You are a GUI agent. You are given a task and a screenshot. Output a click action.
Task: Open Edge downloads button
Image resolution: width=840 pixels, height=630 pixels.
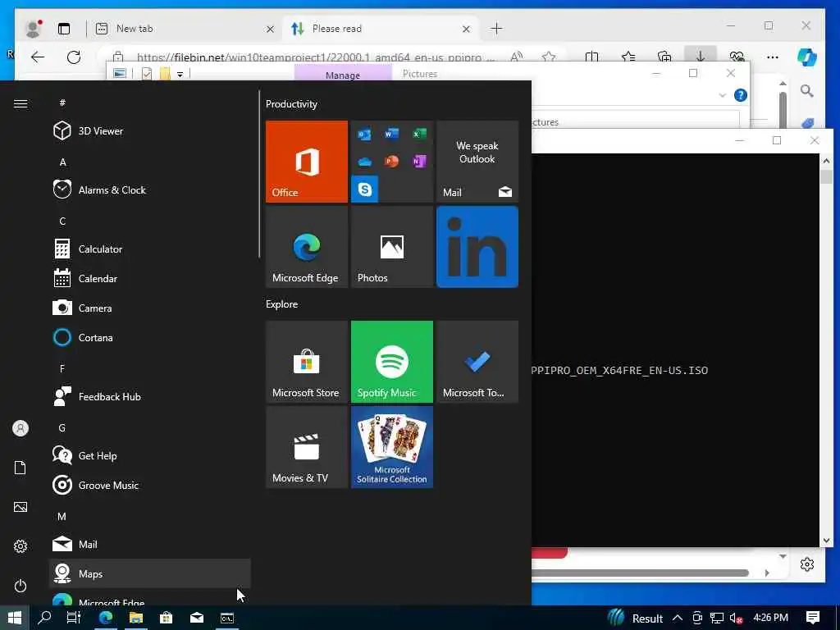click(x=701, y=57)
